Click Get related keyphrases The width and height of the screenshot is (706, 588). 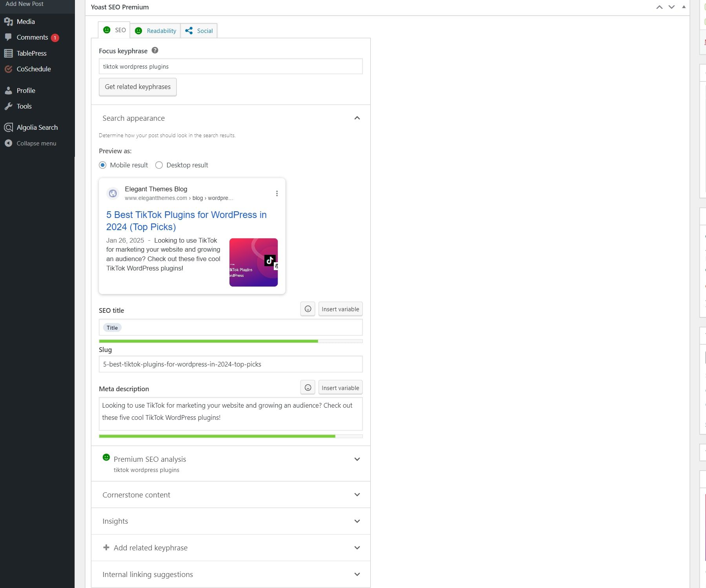click(x=138, y=87)
